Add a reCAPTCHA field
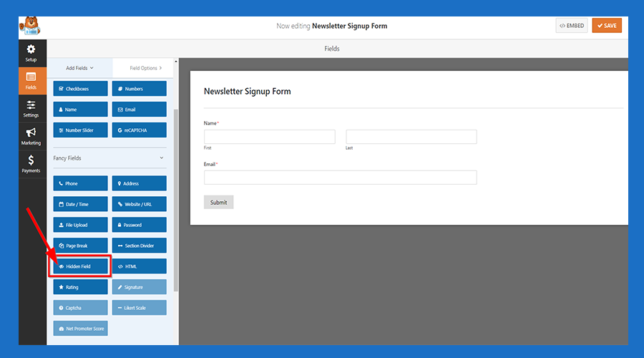 pos(139,130)
